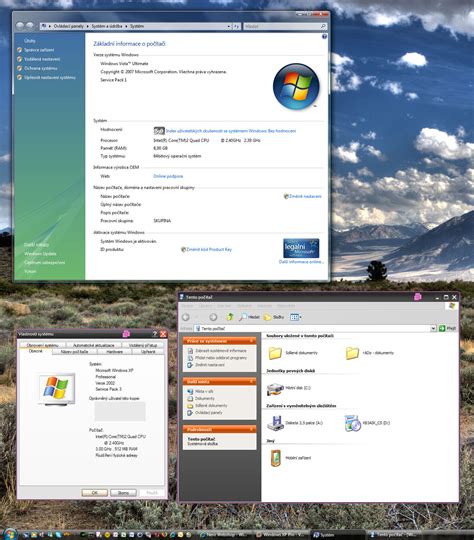Expand the Tento počítač address bar dropdown
Image resolution: width=474 pixels, height=540 pixels.
point(433,329)
